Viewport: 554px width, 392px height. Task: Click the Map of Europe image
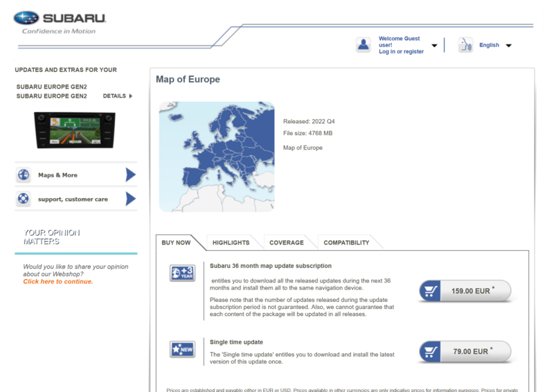(x=217, y=157)
